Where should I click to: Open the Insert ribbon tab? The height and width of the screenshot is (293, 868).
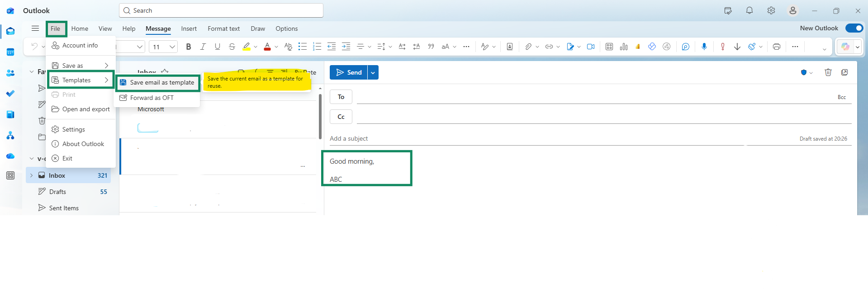coord(189,28)
